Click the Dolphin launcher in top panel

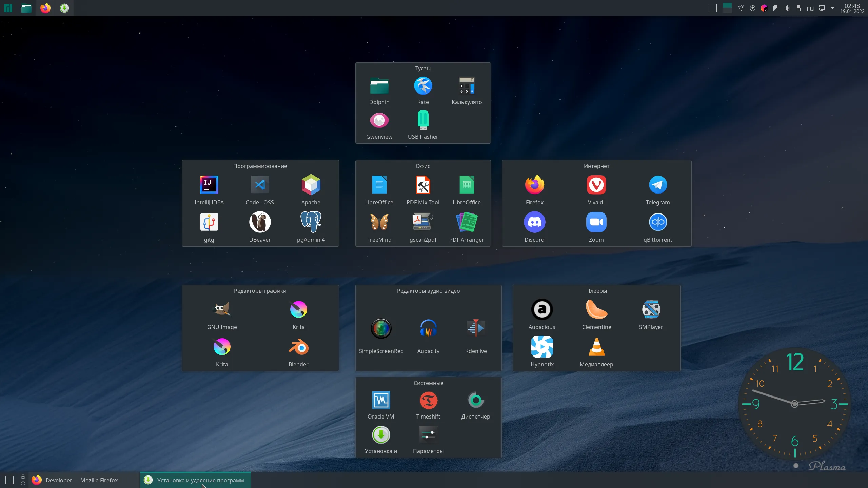coord(26,8)
